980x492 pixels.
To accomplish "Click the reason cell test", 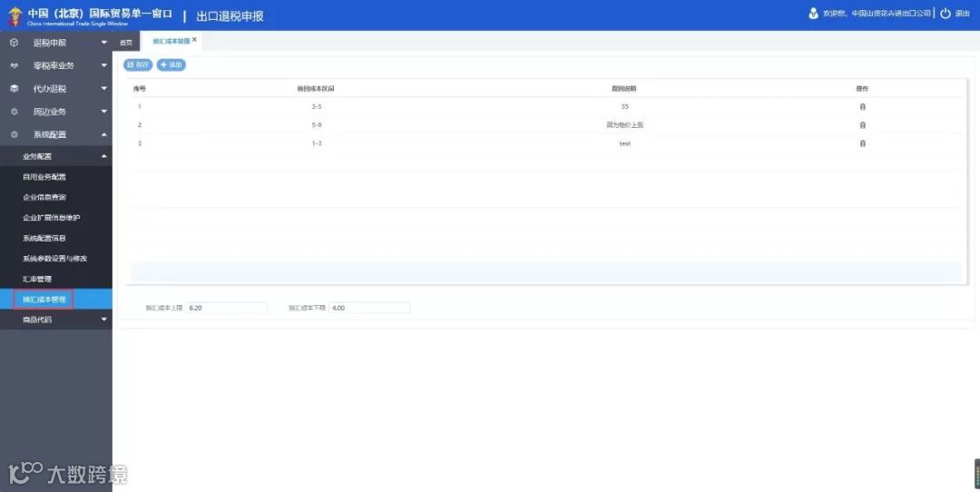I will tap(625, 143).
